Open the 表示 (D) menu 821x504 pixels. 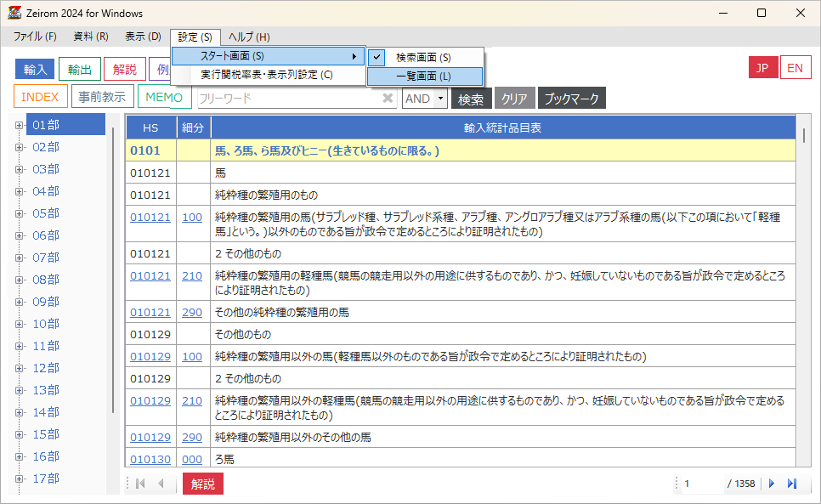[x=143, y=37]
